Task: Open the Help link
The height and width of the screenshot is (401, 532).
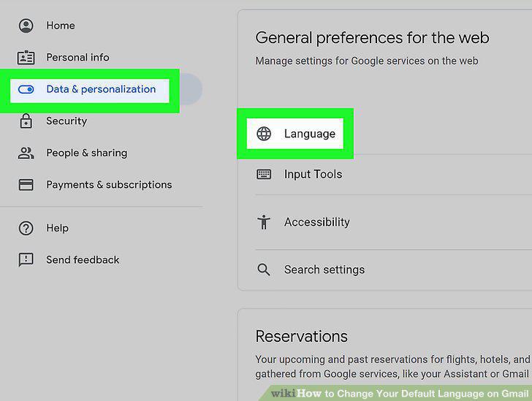Action: click(x=57, y=228)
